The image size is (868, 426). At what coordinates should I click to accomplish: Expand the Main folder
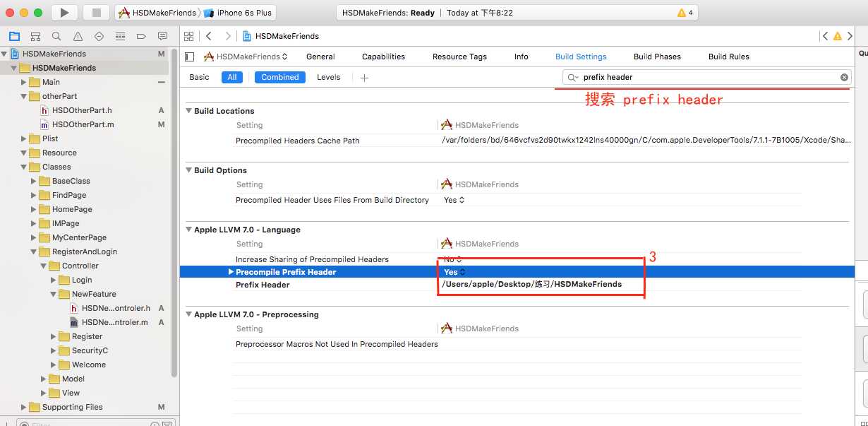click(25, 82)
